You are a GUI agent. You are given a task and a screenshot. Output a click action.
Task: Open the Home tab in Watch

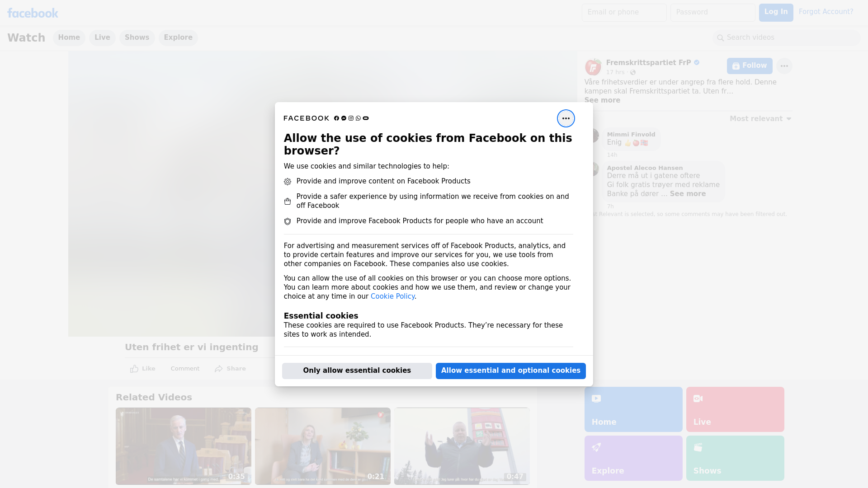click(x=69, y=38)
